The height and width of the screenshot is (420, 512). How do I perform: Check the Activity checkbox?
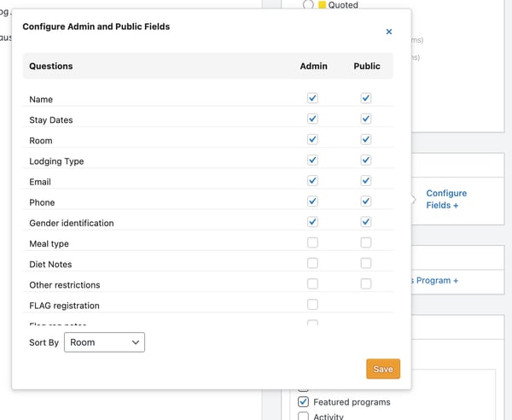(x=303, y=417)
